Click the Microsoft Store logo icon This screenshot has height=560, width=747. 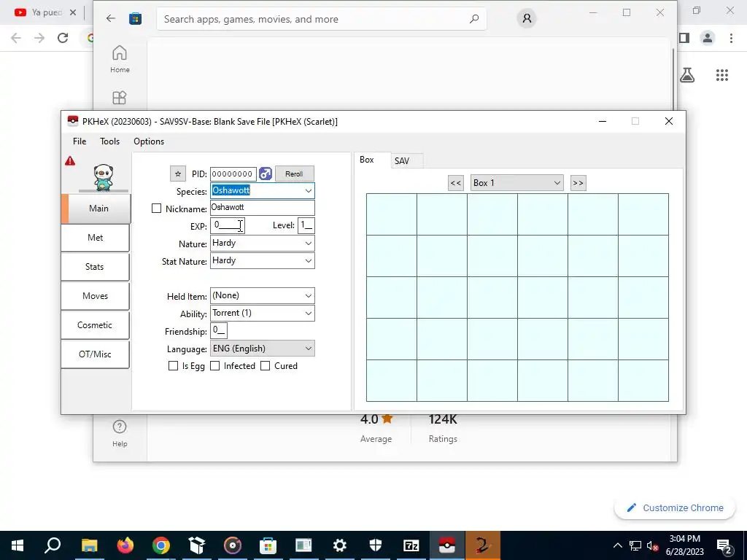click(x=135, y=18)
